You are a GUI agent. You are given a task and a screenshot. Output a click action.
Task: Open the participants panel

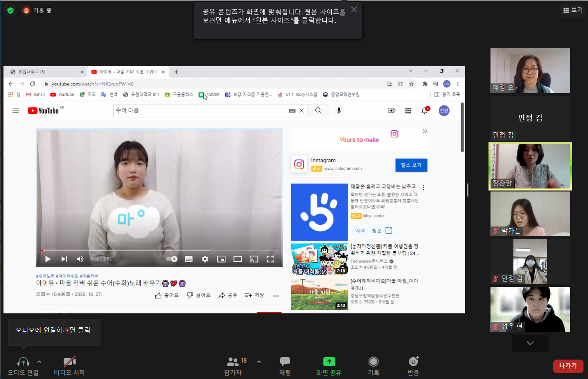point(233,362)
